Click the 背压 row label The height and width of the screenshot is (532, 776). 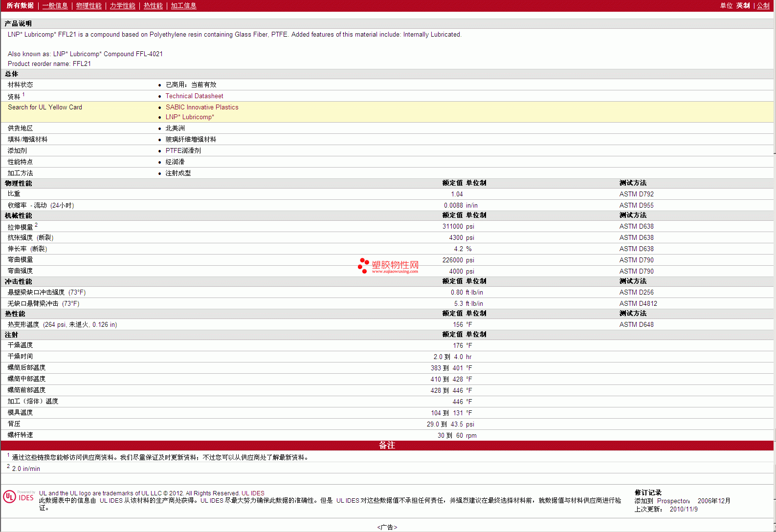coord(14,424)
